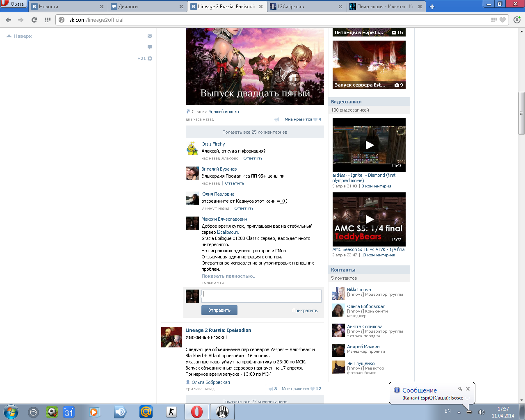Show hidden system tray icons arrow
Viewport: 525px width, 420px height.
tap(459, 412)
